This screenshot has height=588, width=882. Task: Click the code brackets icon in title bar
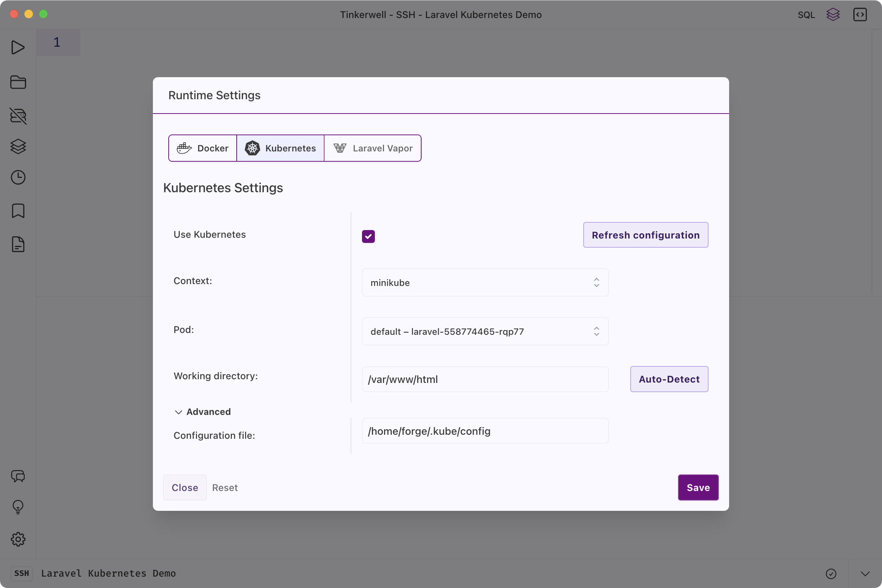[860, 15]
